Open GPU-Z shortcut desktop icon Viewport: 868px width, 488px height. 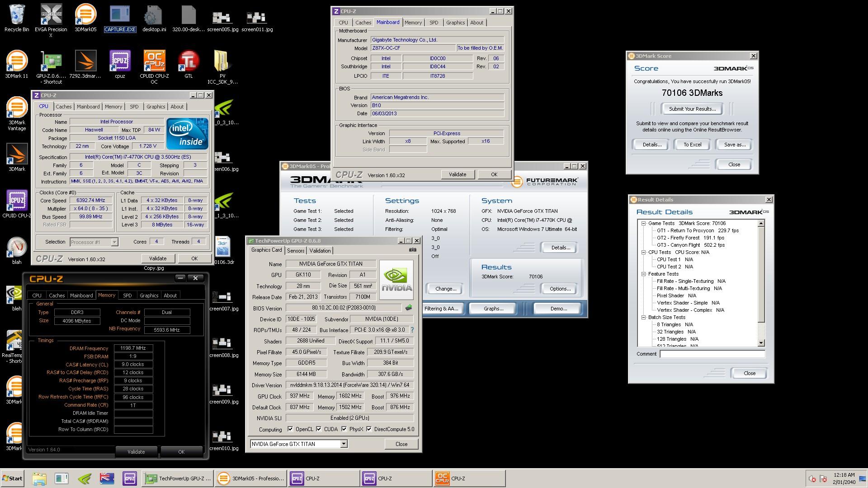pos(51,67)
